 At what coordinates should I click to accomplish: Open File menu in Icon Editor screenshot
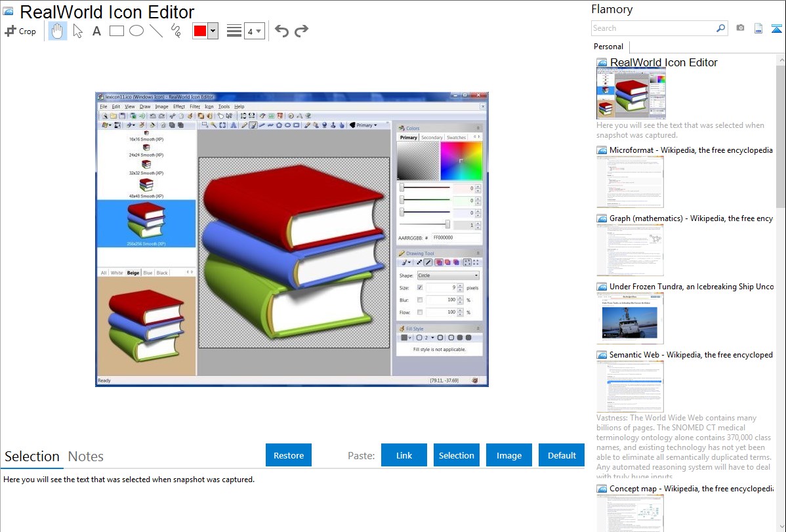click(x=103, y=106)
